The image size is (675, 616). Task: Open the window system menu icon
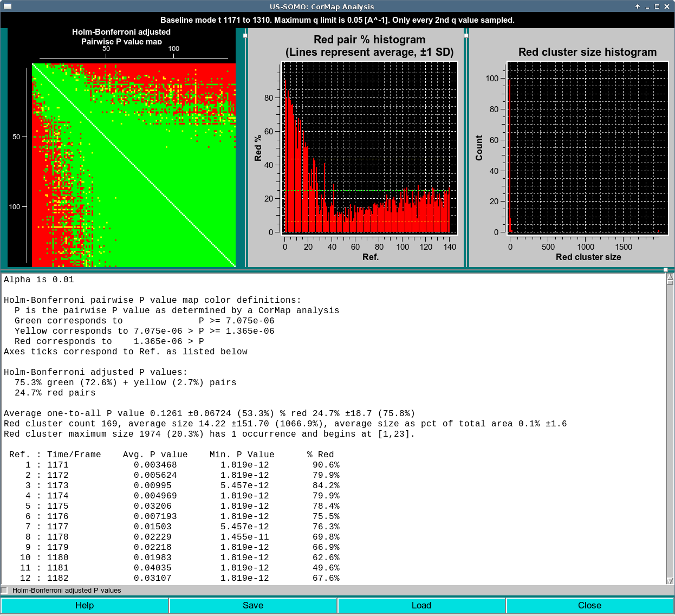pos(7,7)
